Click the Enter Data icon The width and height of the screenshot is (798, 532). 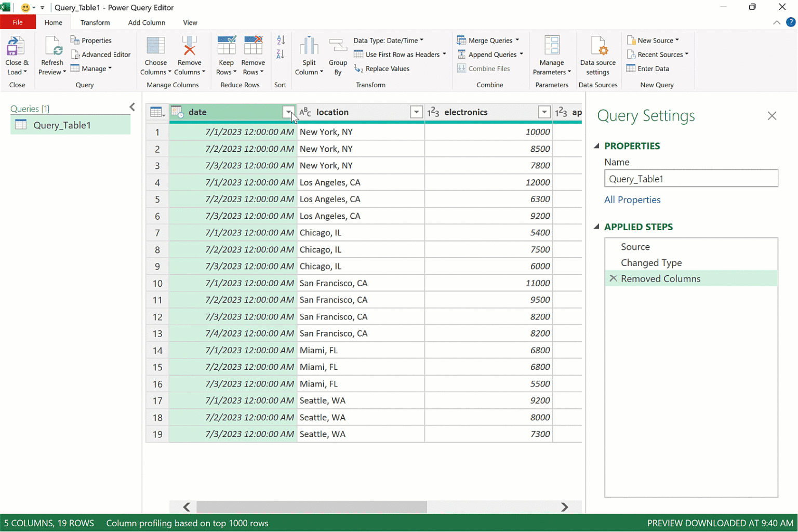click(631, 69)
